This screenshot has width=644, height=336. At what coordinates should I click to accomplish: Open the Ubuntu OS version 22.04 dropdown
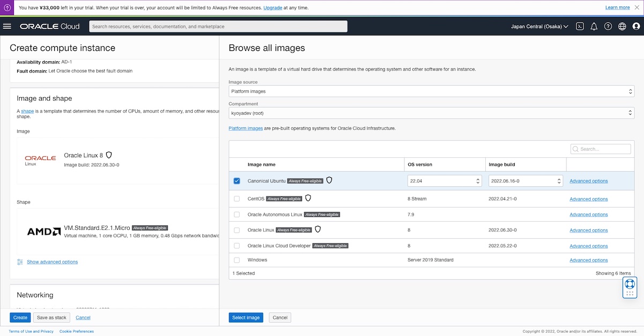(x=445, y=181)
